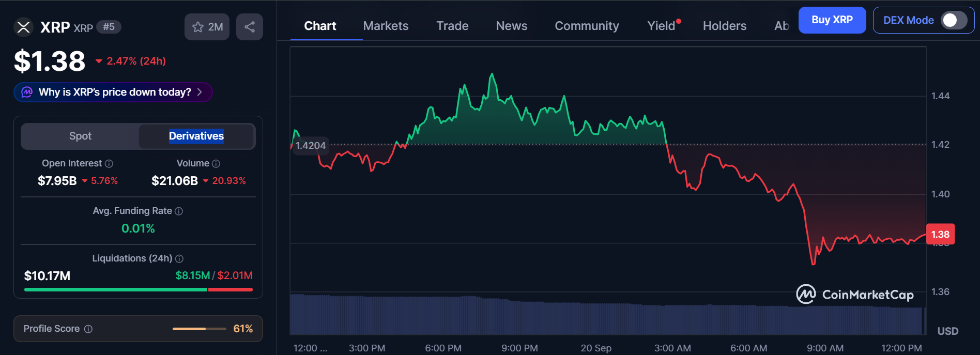980x355 pixels.
Task: Open the News tab
Action: (512, 26)
